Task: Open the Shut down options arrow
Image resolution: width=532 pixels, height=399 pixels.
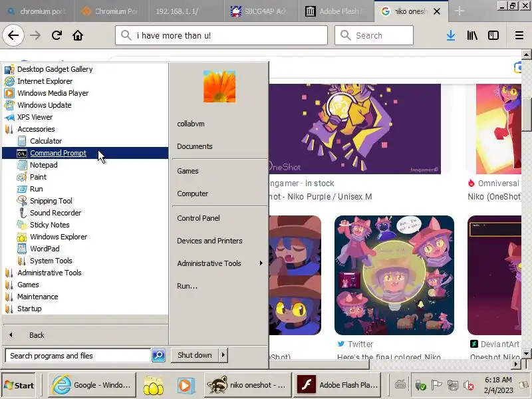Action: (223, 355)
